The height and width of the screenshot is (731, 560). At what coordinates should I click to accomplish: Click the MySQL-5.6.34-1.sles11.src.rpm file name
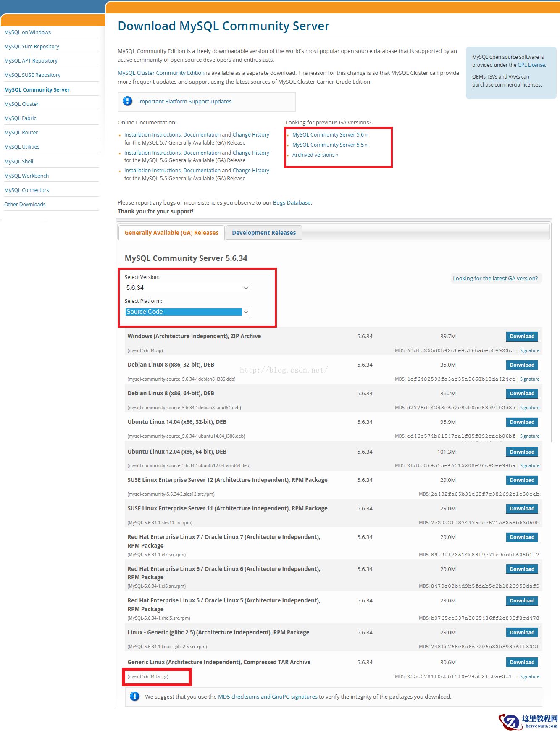coord(160,523)
